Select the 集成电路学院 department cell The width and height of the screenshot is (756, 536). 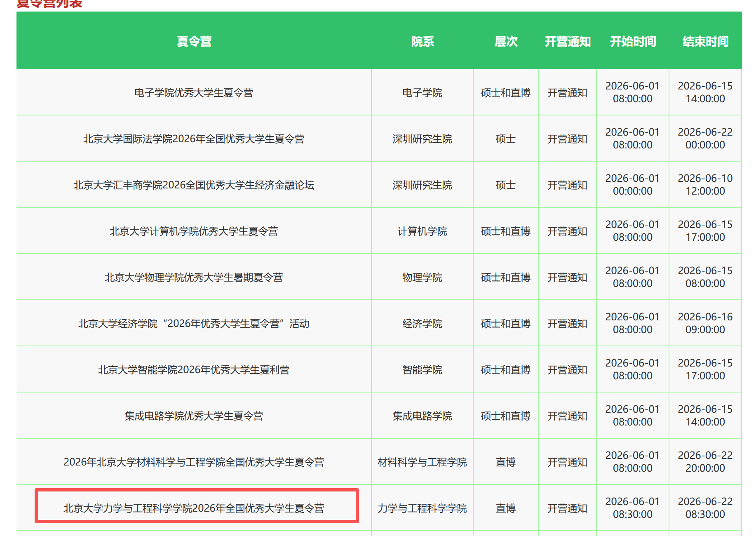[423, 416]
